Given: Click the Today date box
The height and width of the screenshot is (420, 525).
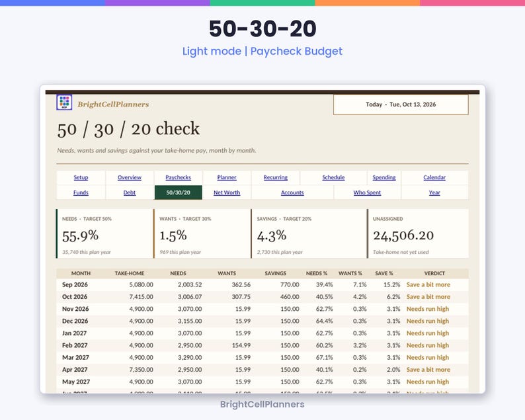Looking at the screenshot, I should [x=401, y=105].
